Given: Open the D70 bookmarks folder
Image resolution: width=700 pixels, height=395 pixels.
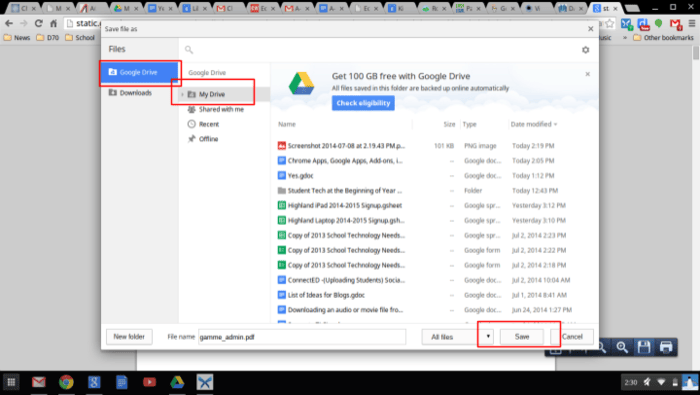Looking at the screenshot, I should pyautogui.click(x=47, y=38).
